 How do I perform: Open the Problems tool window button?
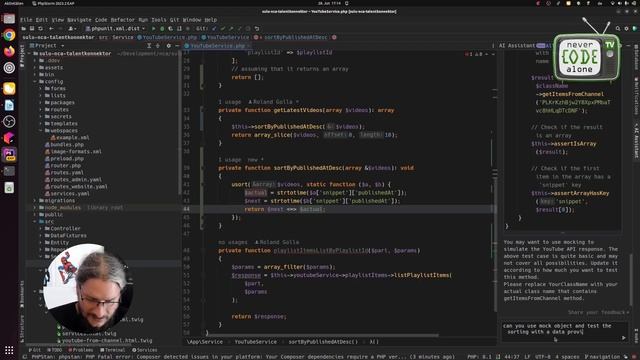tap(80, 350)
